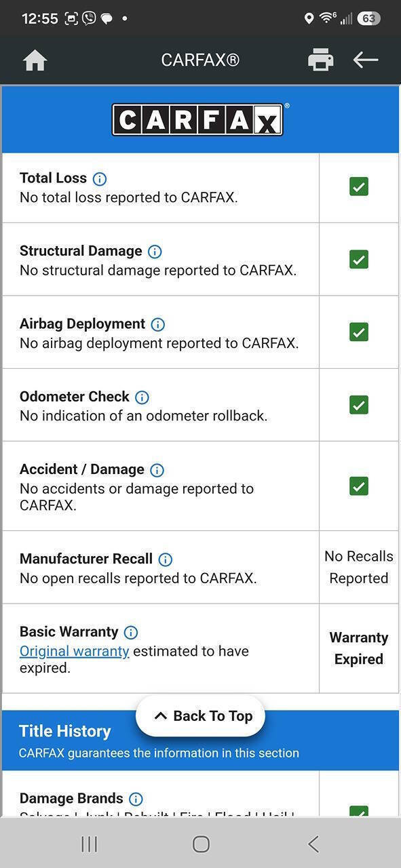Open Android recent apps button

click(x=89, y=844)
